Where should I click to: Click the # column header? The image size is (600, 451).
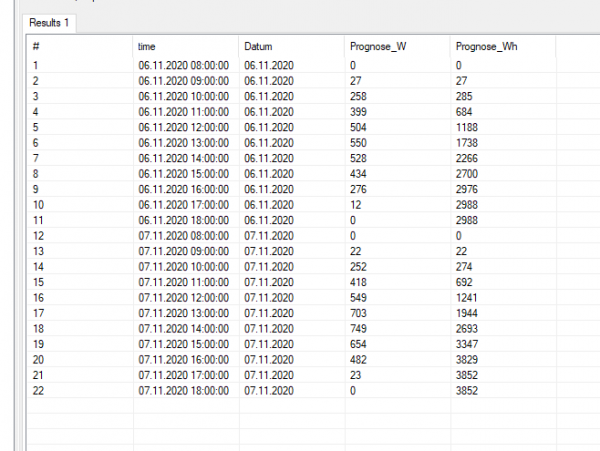tap(36, 47)
